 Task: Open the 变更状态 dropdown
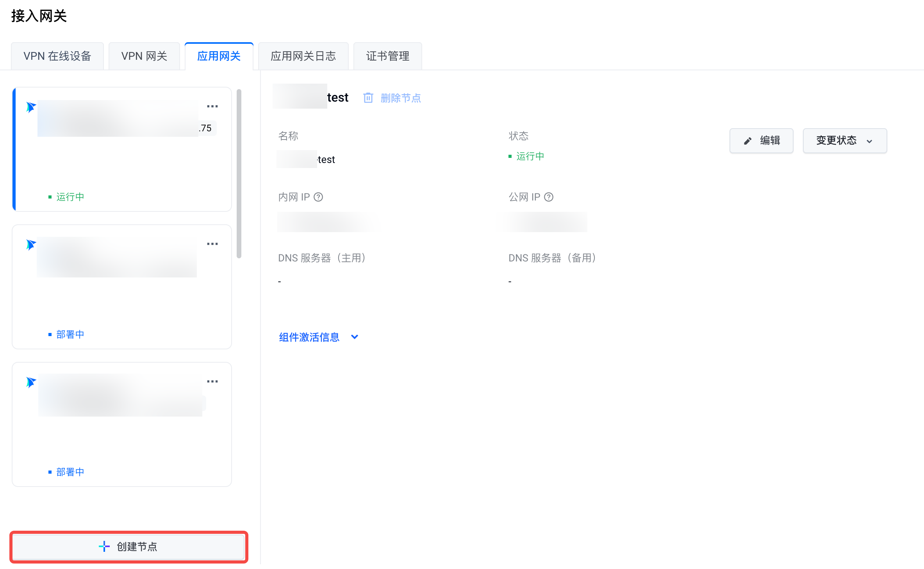(844, 141)
